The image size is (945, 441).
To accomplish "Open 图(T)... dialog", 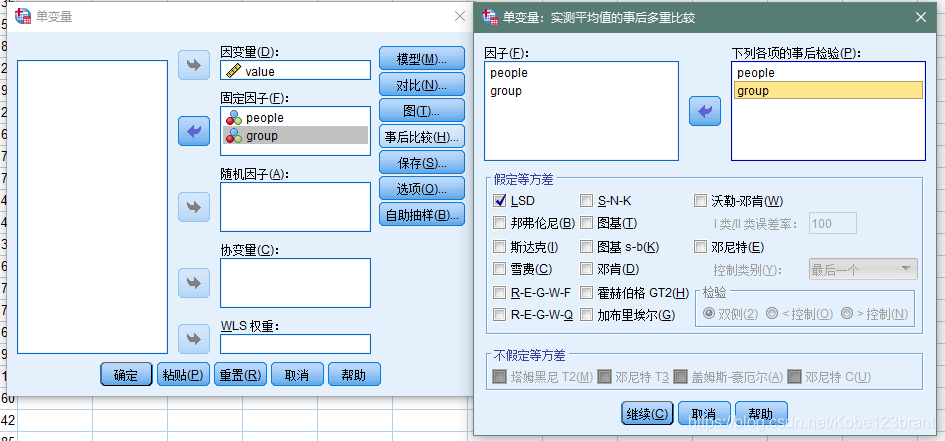I will (x=422, y=111).
